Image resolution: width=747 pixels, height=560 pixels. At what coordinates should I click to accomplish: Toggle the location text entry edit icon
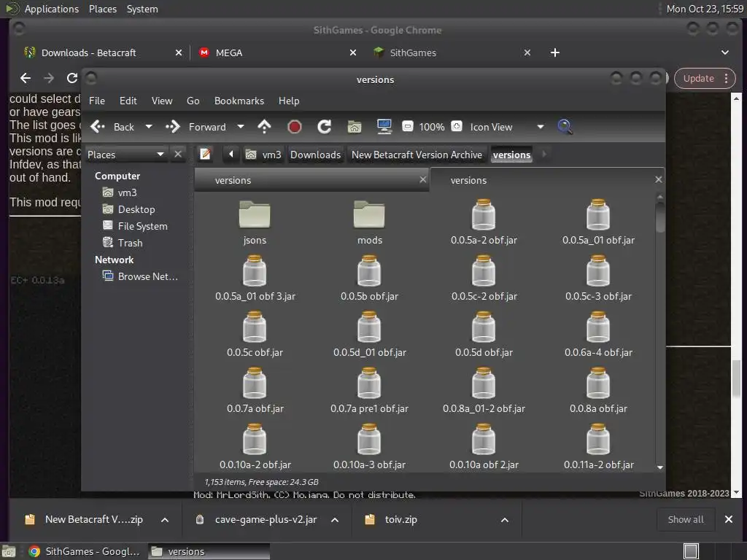click(x=206, y=155)
